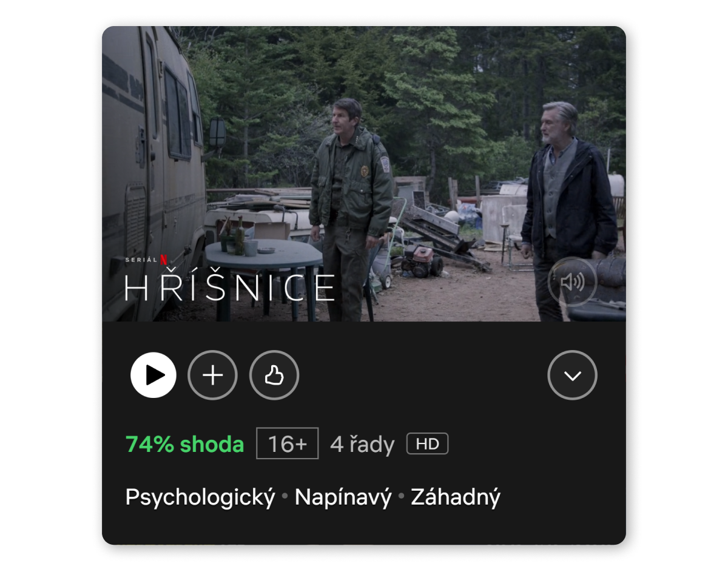Rate the show with the thumbs-up icon
The image size is (728, 569).
point(274,375)
